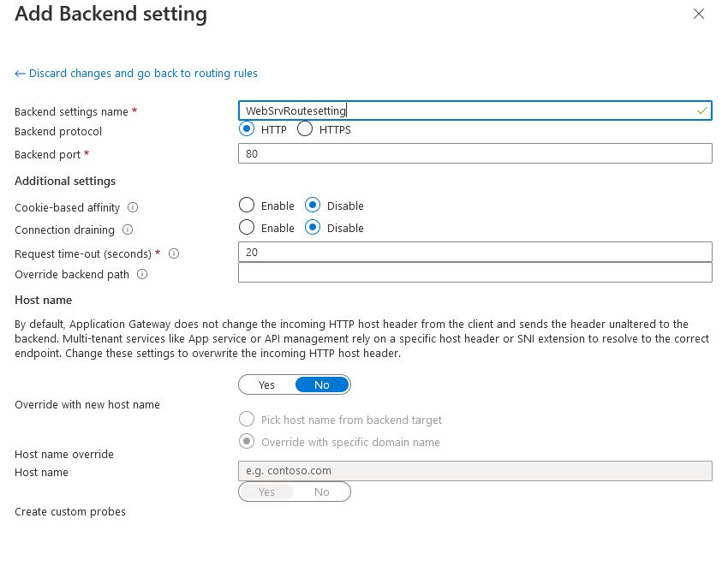Open Request time-out info icon
This screenshot has width=728, height=578.
tap(174, 254)
